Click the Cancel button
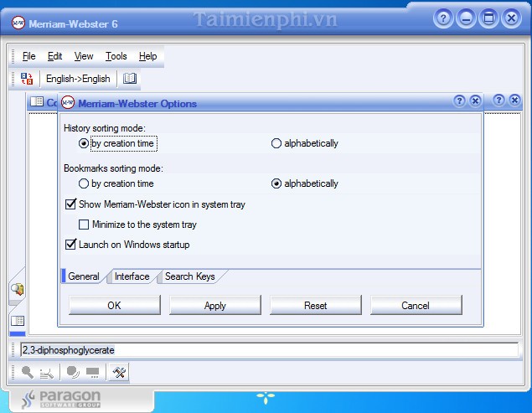532x413 pixels. (x=416, y=305)
